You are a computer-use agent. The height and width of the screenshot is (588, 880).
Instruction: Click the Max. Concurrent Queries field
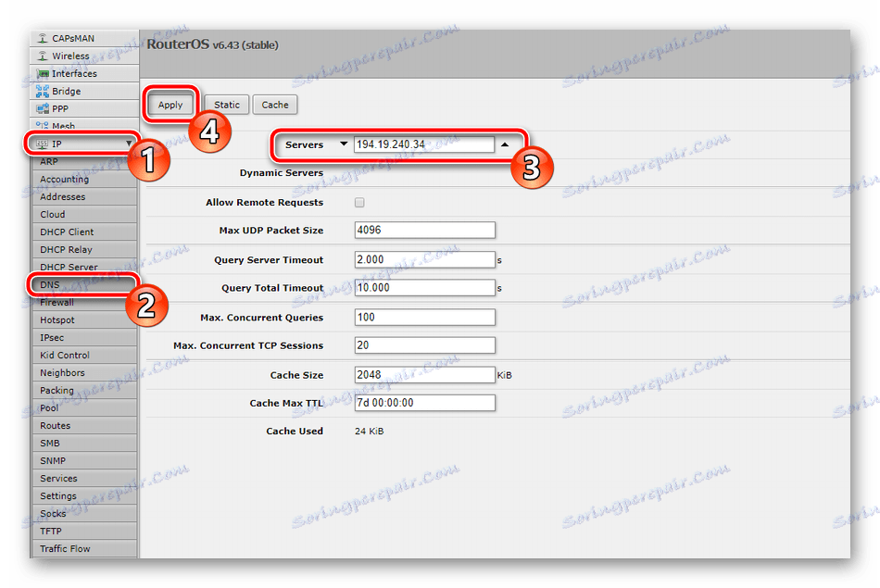(425, 318)
